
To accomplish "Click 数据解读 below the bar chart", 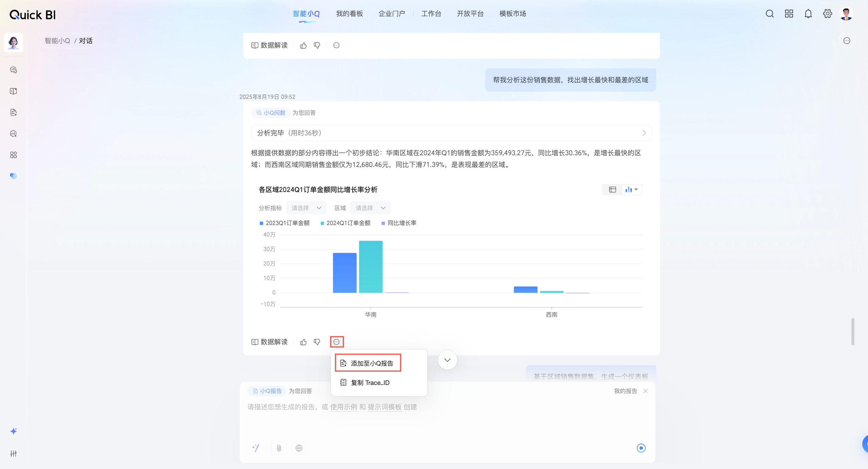I will [269, 342].
